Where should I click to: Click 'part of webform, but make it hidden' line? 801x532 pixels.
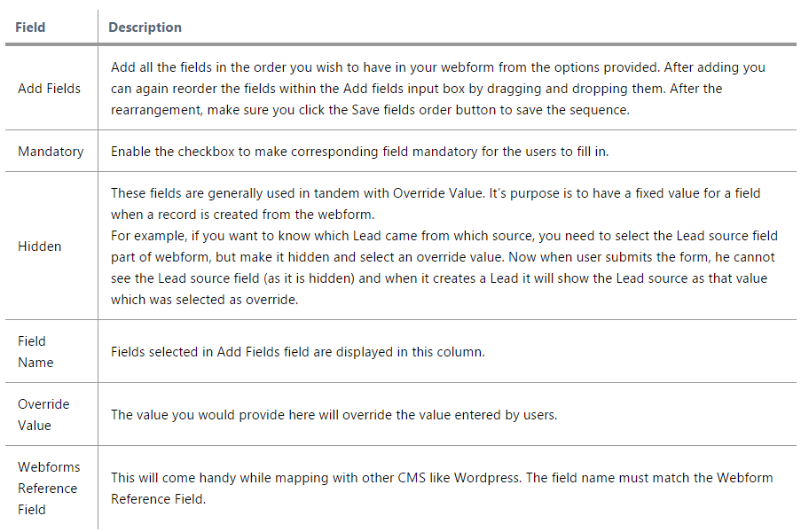coord(443,257)
